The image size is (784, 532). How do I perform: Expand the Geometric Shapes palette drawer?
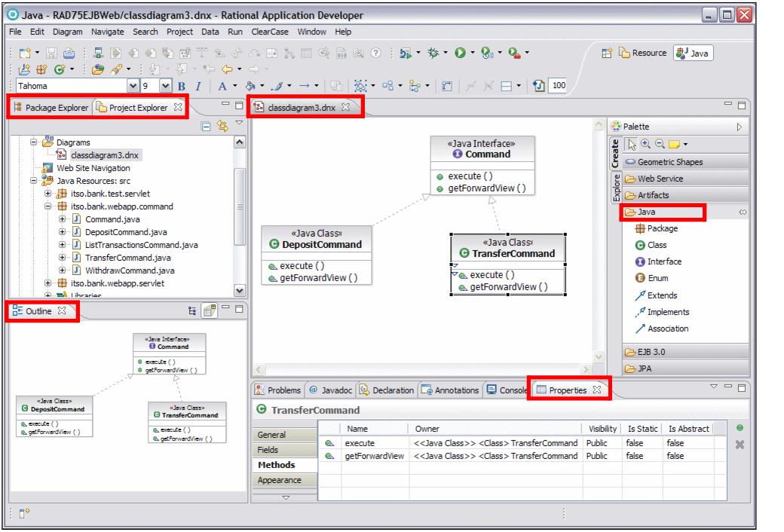(x=685, y=162)
